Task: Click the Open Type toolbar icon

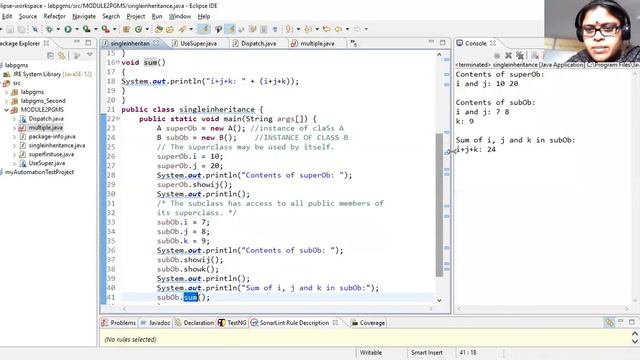Action: click(x=159, y=29)
